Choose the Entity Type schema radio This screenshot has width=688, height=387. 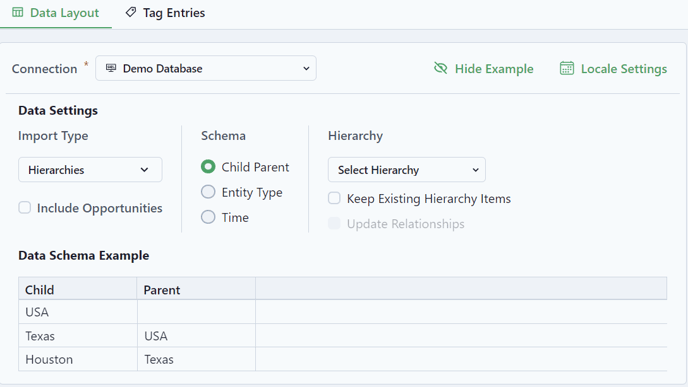point(208,192)
